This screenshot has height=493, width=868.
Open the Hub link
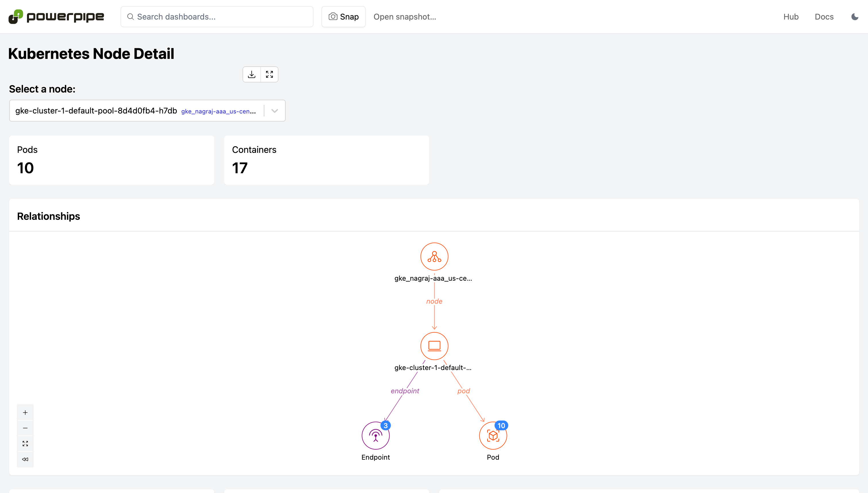tap(791, 17)
